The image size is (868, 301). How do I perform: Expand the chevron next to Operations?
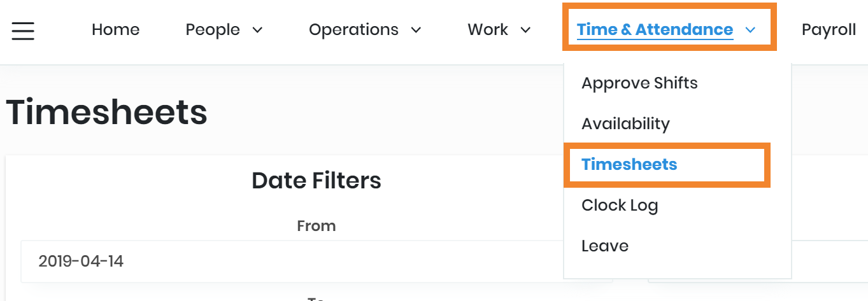click(x=416, y=30)
